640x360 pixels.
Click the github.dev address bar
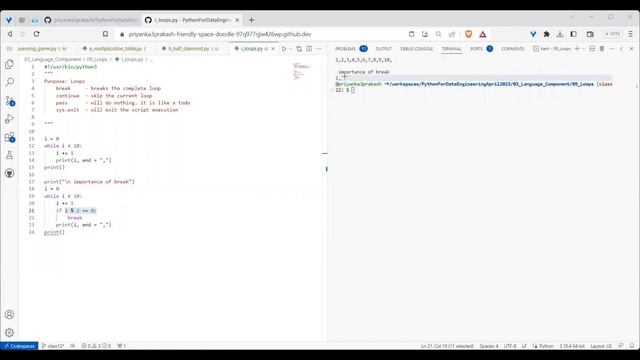coord(220,34)
